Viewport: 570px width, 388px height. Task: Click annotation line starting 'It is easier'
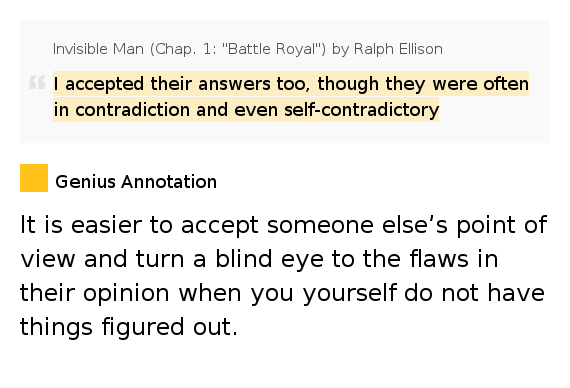click(284, 225)
